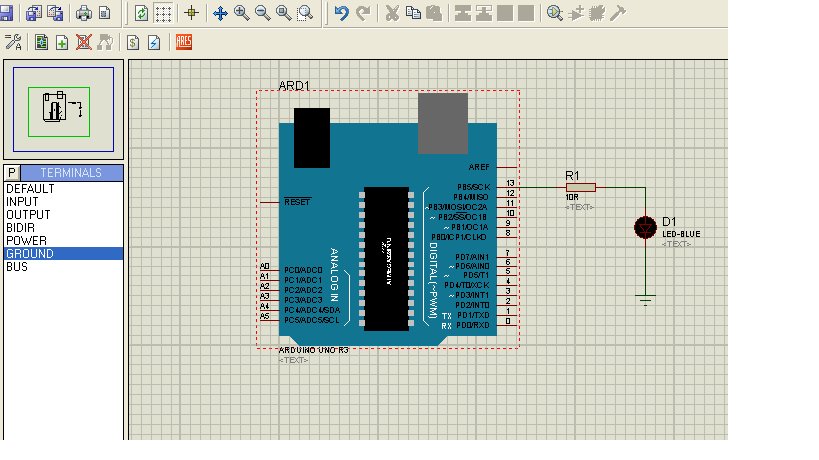Viewport: 819px width, 460px height.
Task: Click the D1 reference label
Action: 669,221
